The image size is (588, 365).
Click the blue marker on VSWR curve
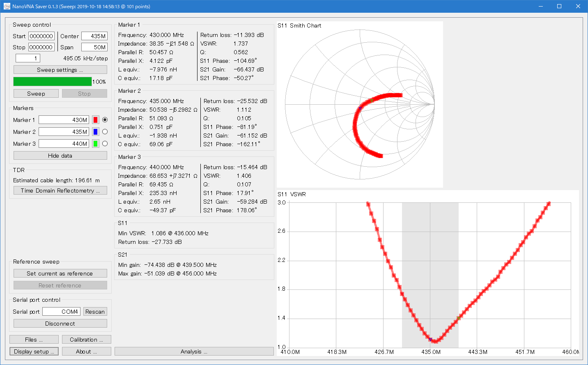(x=430, y=340)
